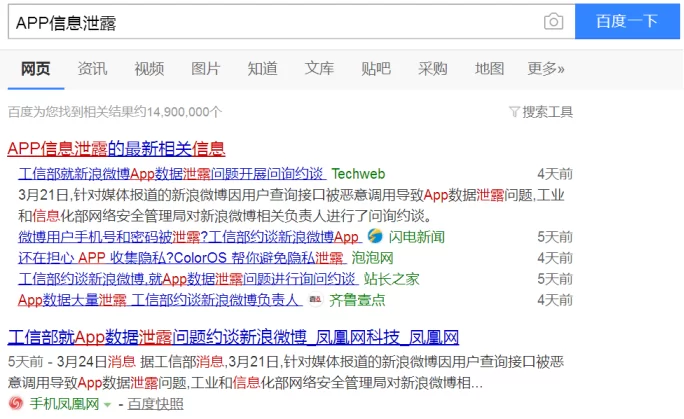Go to the 文库 tab
The width and height of the screenshot is (684, 419).
[x=319, y=68]
